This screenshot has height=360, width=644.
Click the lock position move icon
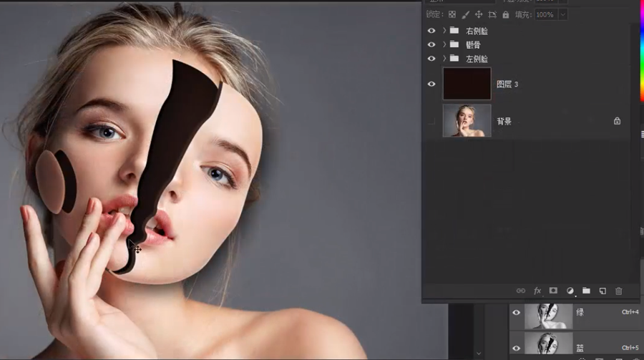(479, 14)
